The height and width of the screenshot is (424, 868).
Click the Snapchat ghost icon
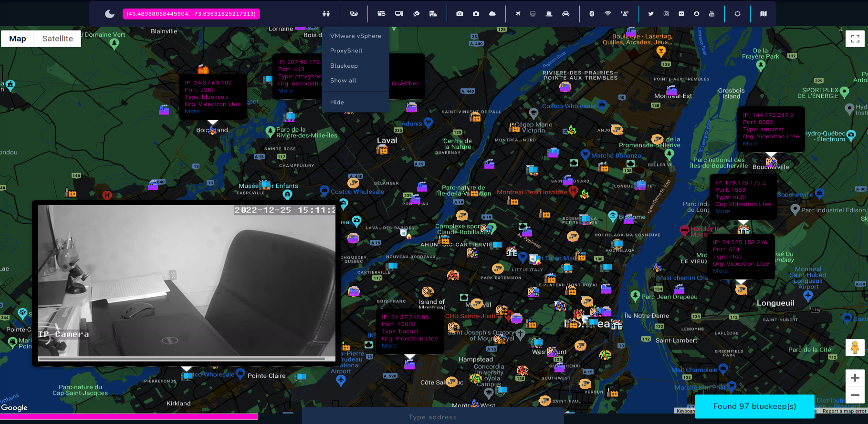tap(697, 14)
